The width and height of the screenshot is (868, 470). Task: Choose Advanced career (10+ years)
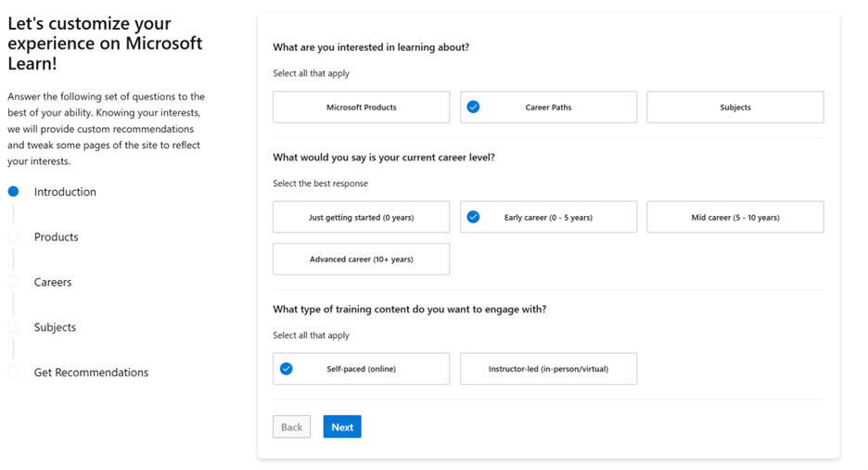coord(361,260)
